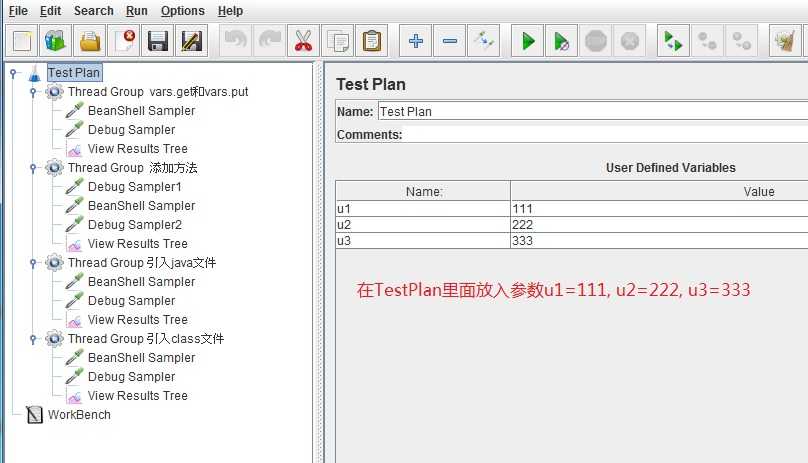Select Debug Sampler2 in tree
The height and width of the screenshot is (463, 808).
pos(134,225)
